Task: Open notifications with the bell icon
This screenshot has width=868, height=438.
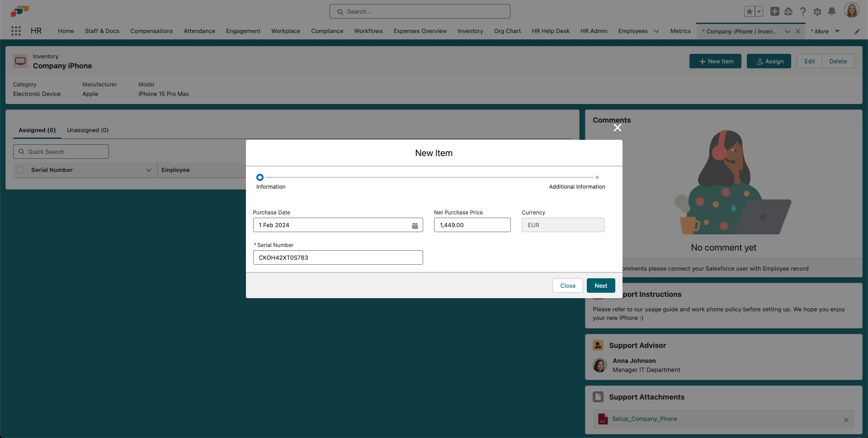Action: tap(832, 11)
